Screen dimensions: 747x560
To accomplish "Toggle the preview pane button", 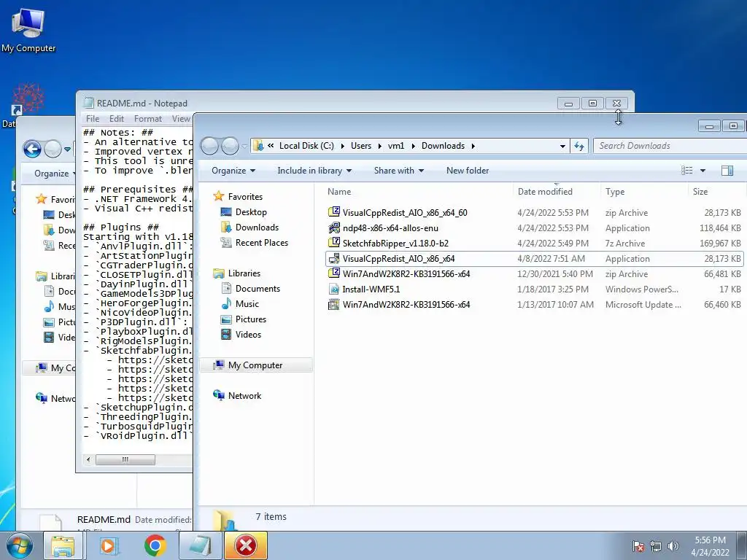I will 727,171.
